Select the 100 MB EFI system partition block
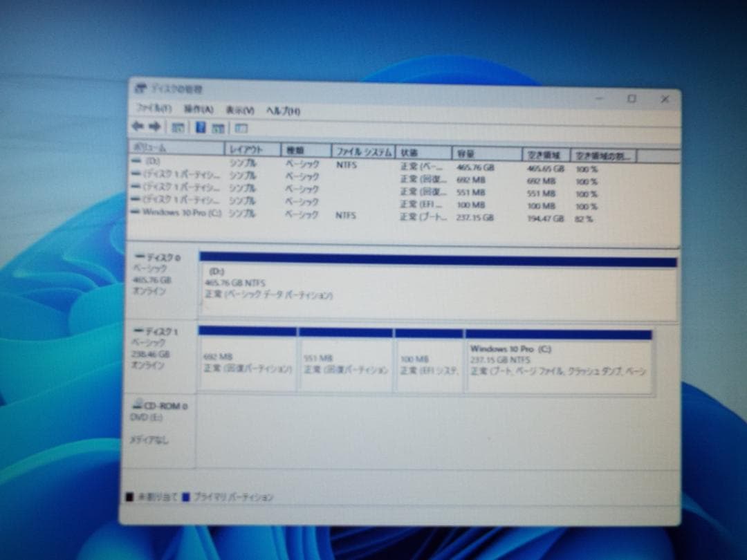747x560 pixels. (429, 360)
